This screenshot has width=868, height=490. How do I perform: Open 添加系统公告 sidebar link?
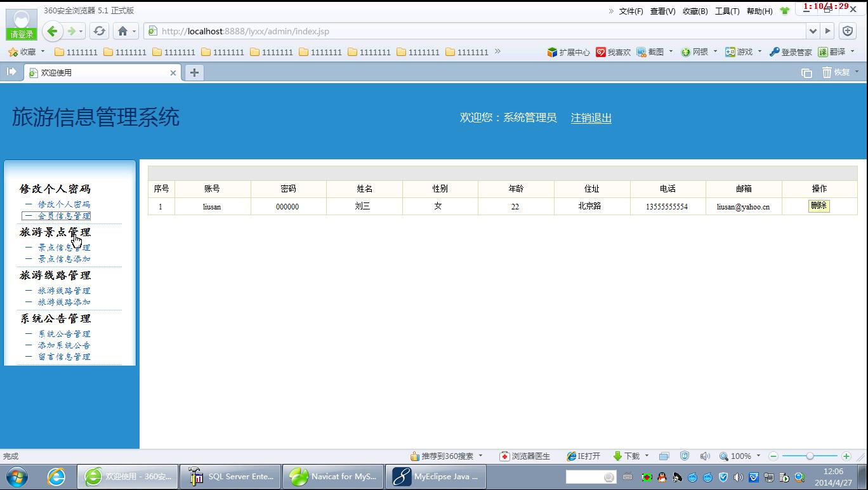(64, 345)
